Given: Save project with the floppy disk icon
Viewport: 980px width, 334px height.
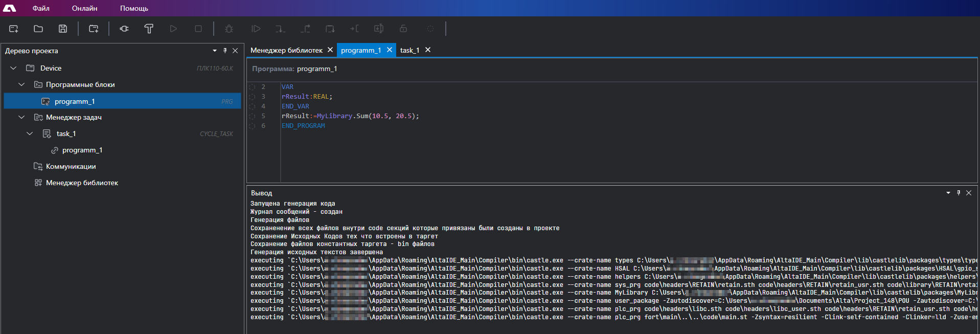Looking at the screenshot, I should (63, 29).
